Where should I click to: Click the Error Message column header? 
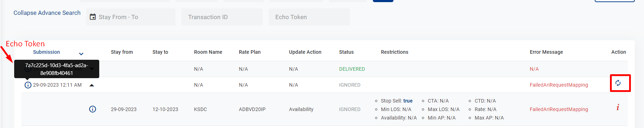point(546,52)
